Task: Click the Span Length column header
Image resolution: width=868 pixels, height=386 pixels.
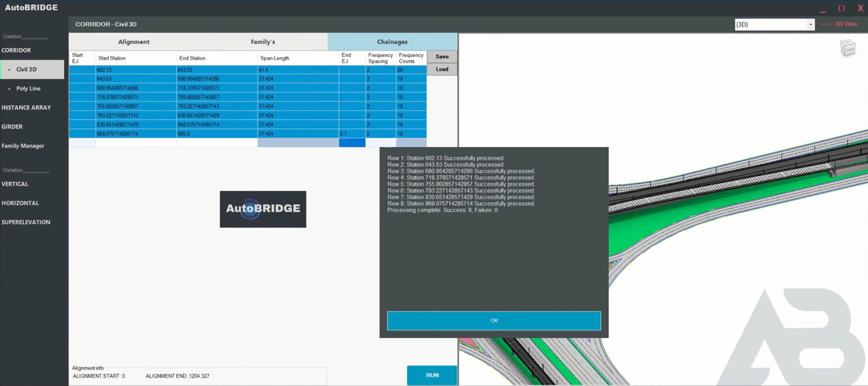Action: coord(298,58)
